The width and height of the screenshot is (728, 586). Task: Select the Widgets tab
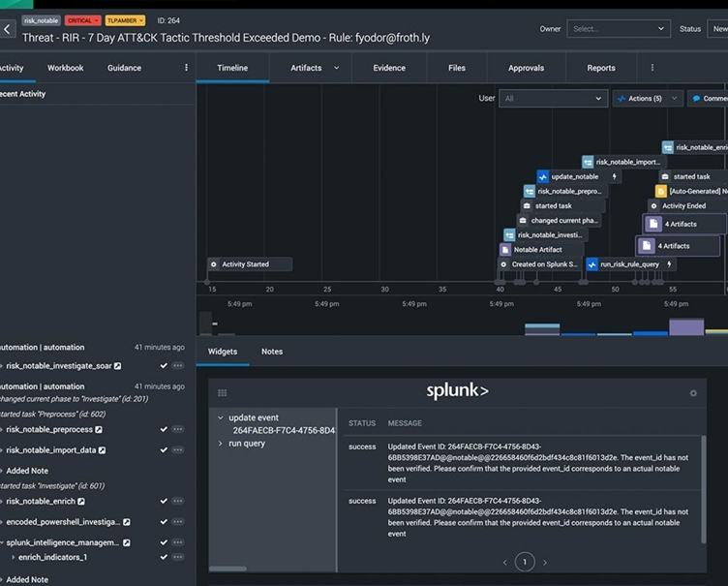coord(223,352)
